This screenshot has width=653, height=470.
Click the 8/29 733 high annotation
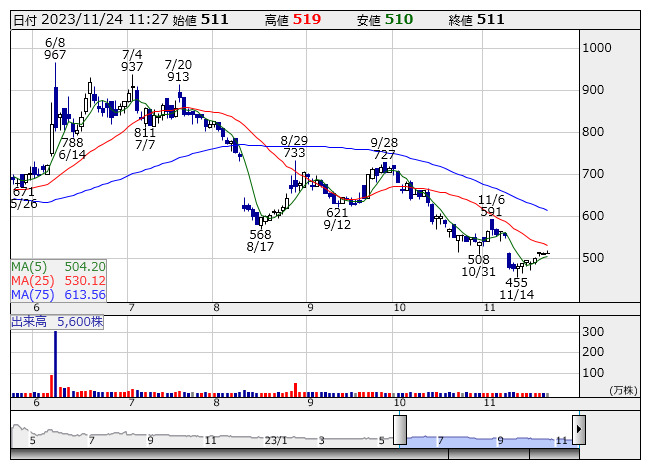point(294,147)
